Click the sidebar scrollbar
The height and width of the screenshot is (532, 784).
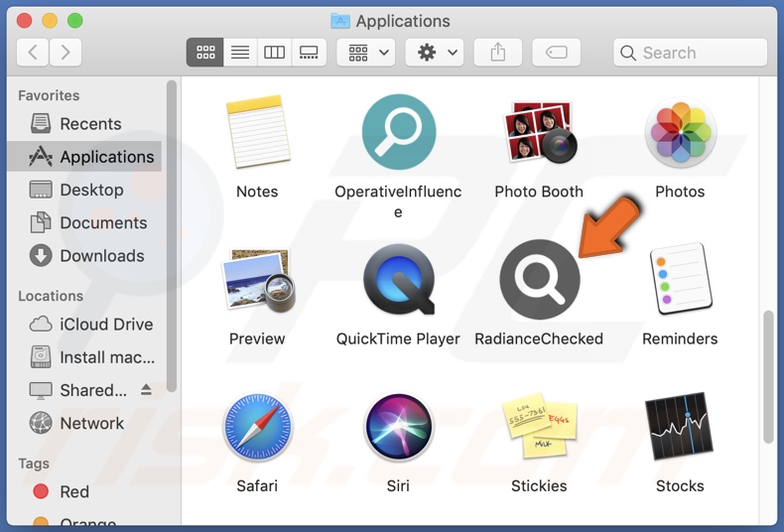click(172, 236)
